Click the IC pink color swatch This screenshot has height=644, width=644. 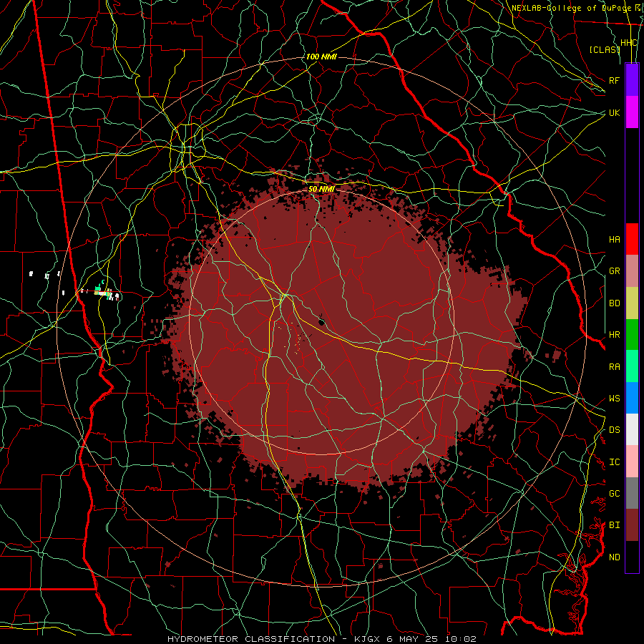tap(632, 462)
